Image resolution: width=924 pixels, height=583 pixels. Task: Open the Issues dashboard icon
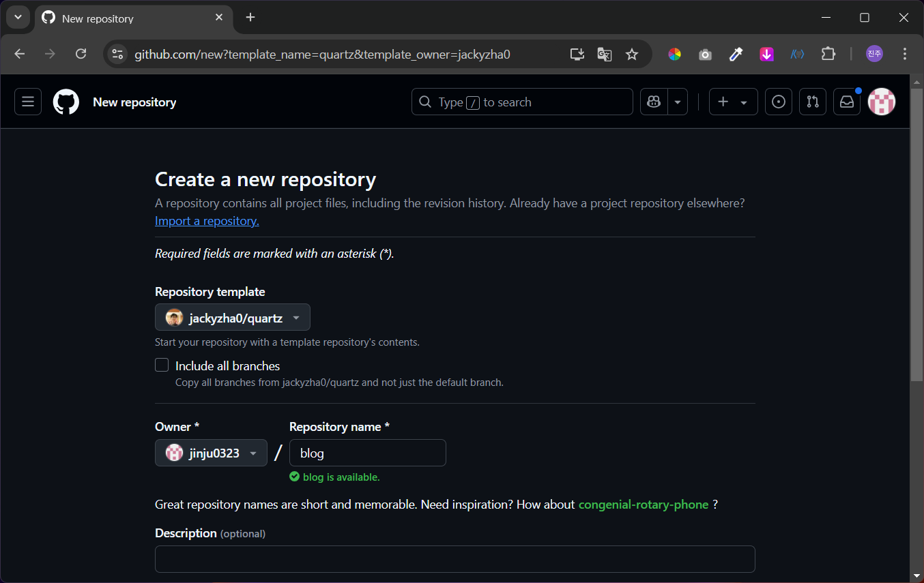(x=778, y=101)
